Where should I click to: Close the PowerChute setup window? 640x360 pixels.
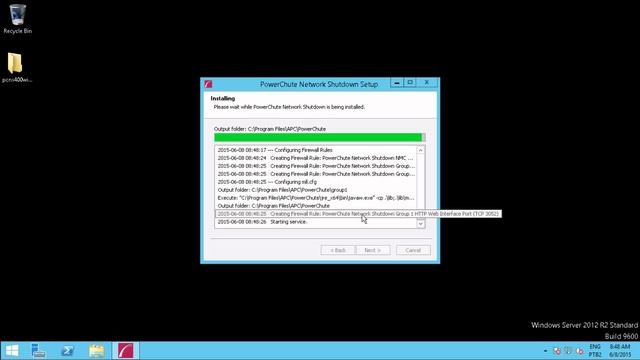pos(427,83)
